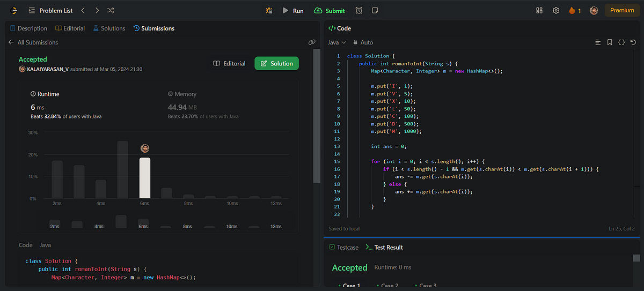Click the m.put('M', 1000) code line
This screenshot has height=291, width=644.
click(397, 131)
